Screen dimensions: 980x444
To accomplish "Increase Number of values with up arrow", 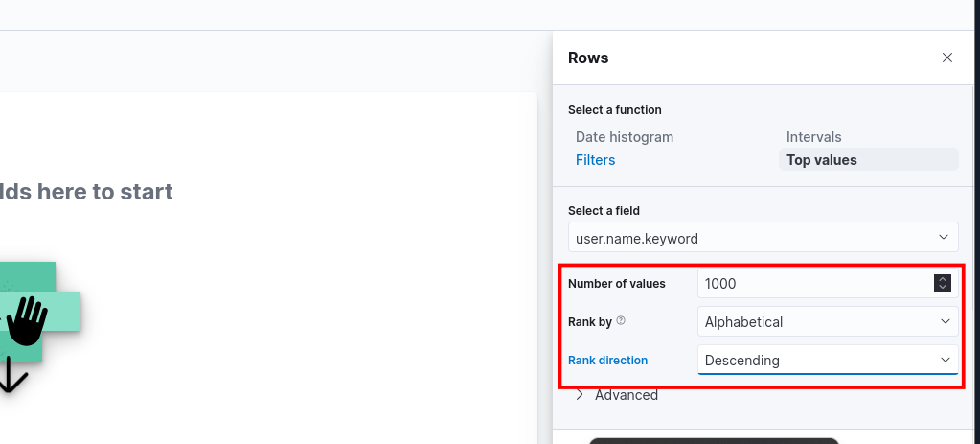I will pos(943,279).
